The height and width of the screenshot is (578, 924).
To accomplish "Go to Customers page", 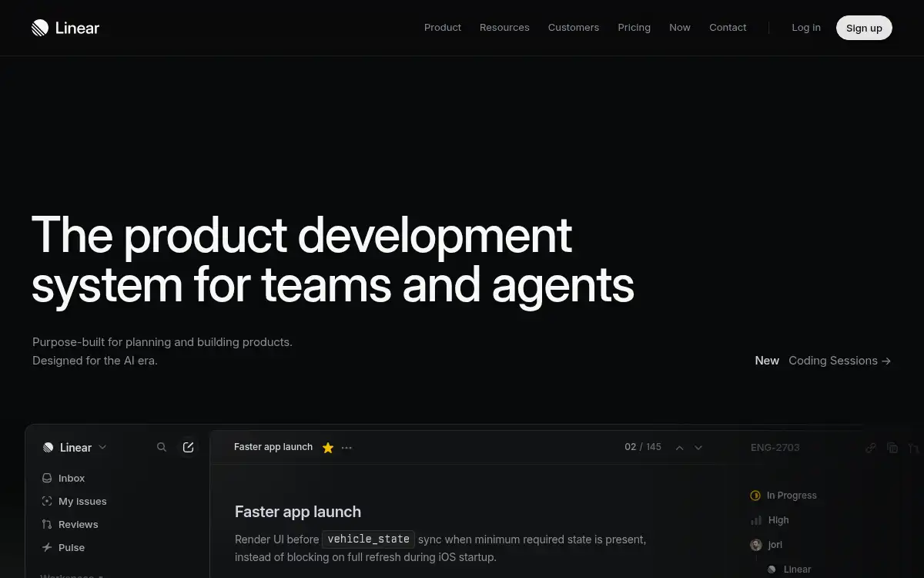I will pyautogui.click(x=574, y=28).
